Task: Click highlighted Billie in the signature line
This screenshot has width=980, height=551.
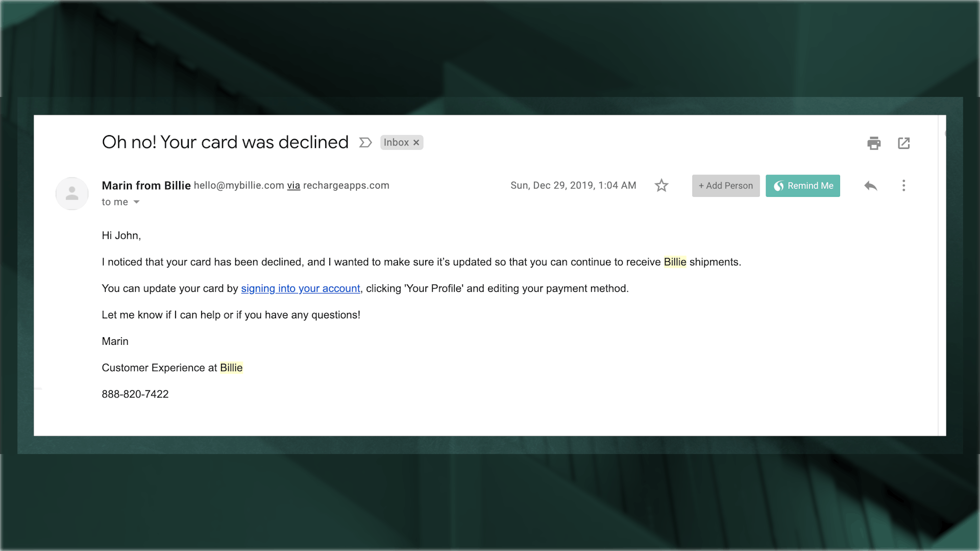Action: (231, 367)
